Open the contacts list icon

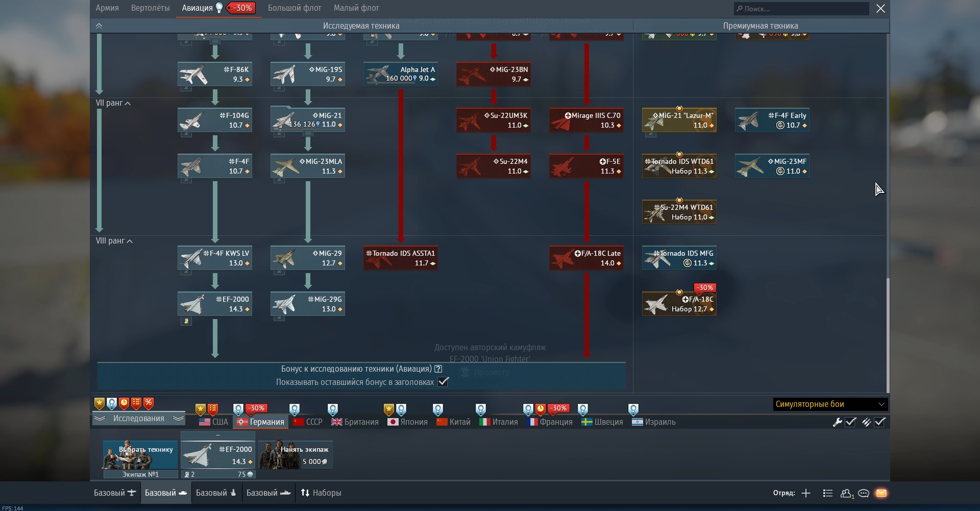pyautogui.click(x=846, y=493)
